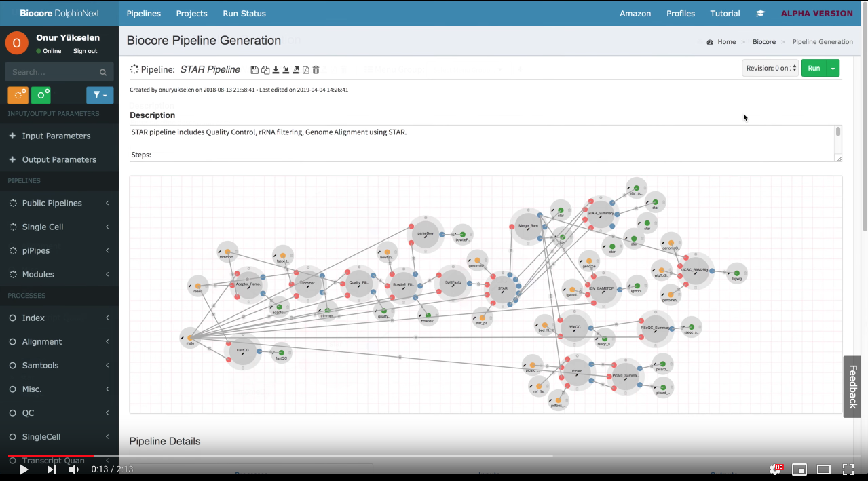This screenshot has width=868, height=481.
Task: Open Amazon in top navigation
Action: [635, 14]
